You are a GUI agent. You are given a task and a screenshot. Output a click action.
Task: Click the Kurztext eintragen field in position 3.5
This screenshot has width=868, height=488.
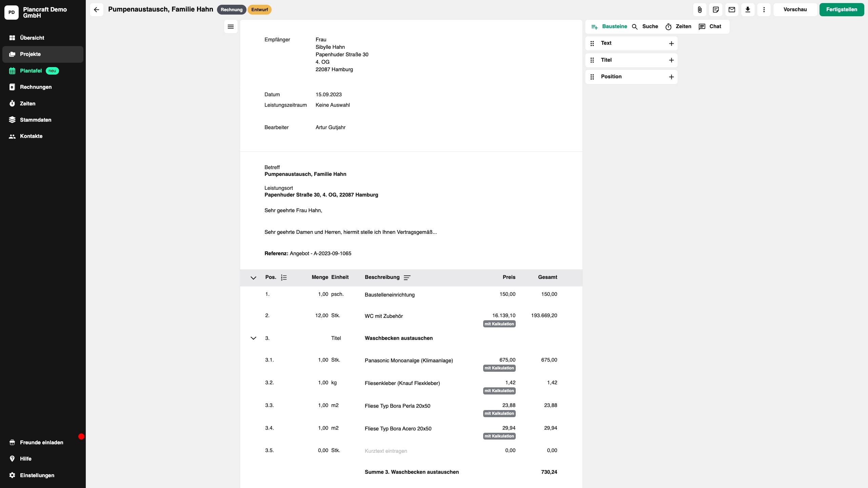pyautogui.click(x=386, y=451)
